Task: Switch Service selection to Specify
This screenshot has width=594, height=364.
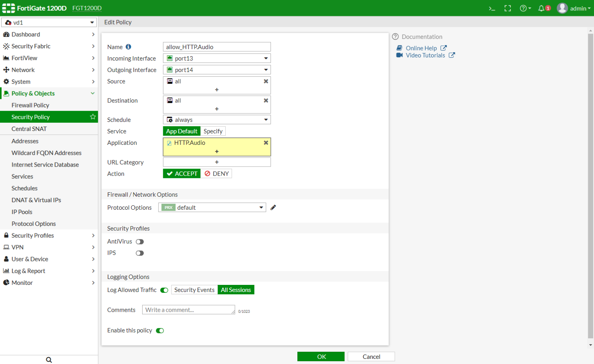Action: (213, 131)
